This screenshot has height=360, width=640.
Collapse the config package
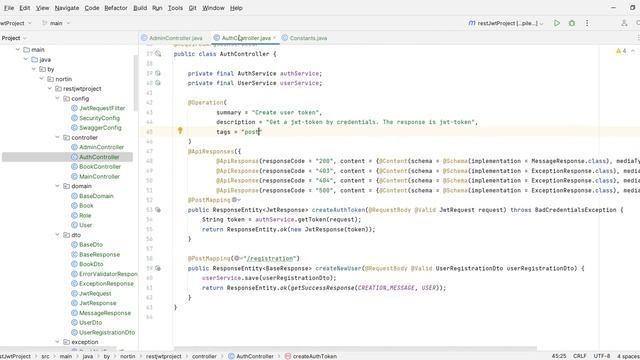58,98
